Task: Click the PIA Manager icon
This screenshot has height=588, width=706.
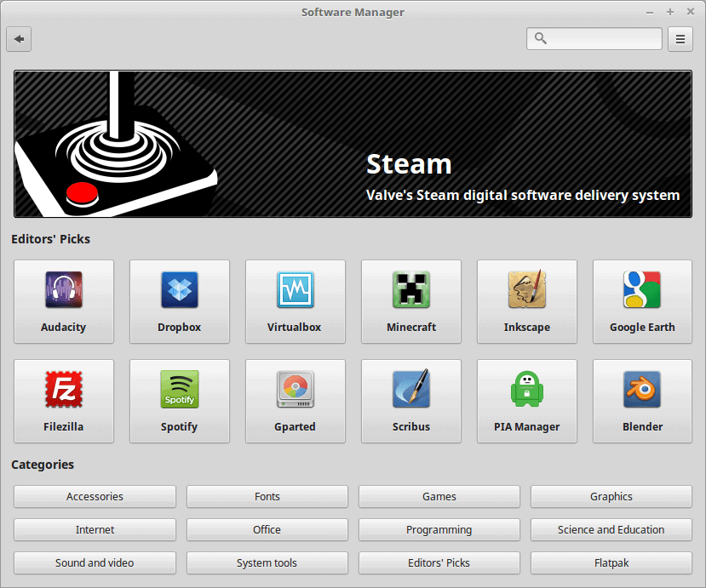Action: click(526, 401)
